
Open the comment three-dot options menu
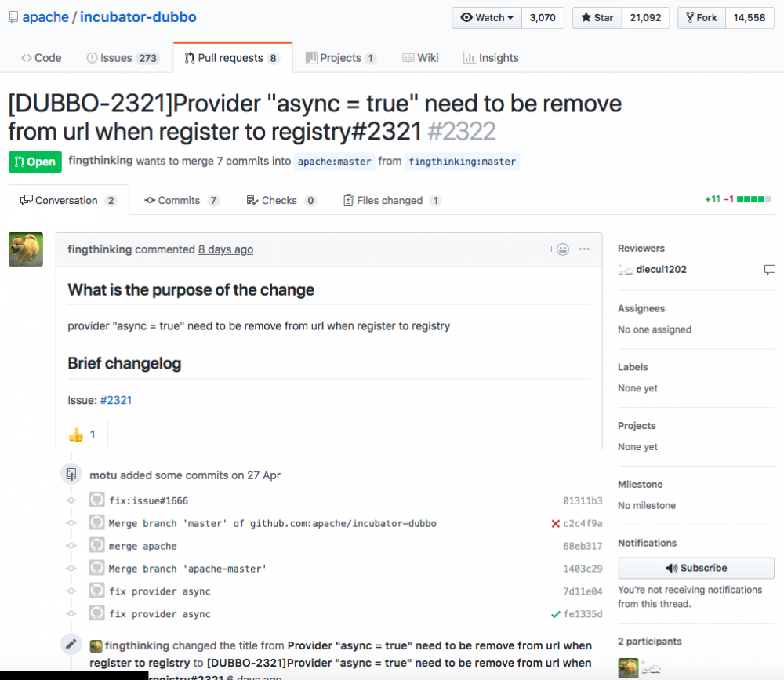[x=584, y=249]
